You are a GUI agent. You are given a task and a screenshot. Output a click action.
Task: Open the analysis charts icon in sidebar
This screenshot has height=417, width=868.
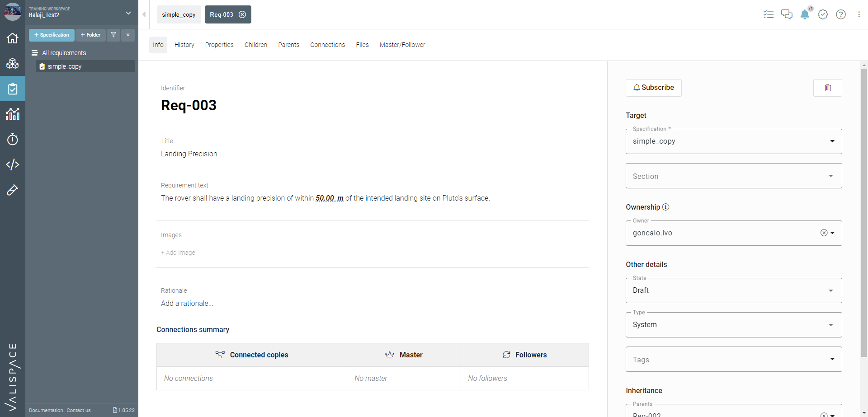tap(13, 114)
